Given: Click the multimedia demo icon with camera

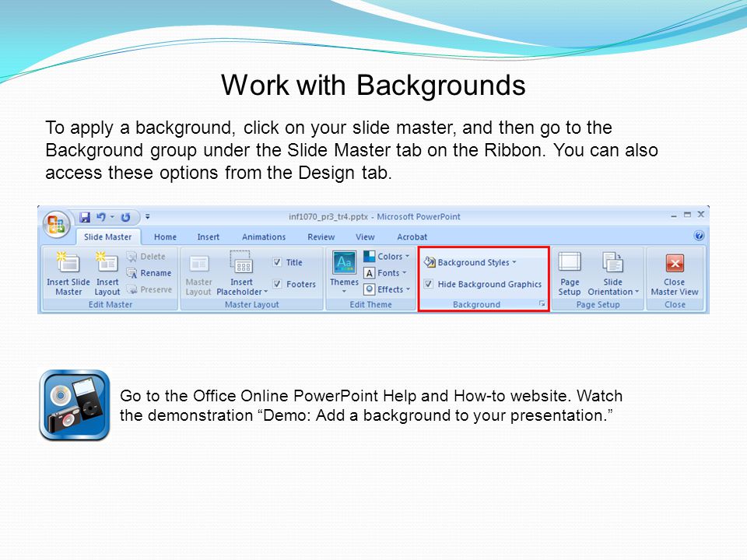Looking at the screenshot, I should pos(75,405).
